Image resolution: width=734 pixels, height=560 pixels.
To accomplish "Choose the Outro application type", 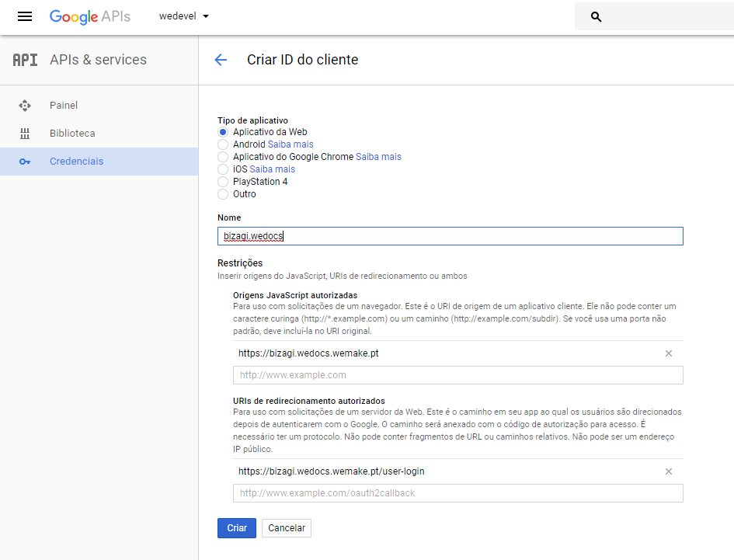I will click(224, 194).
